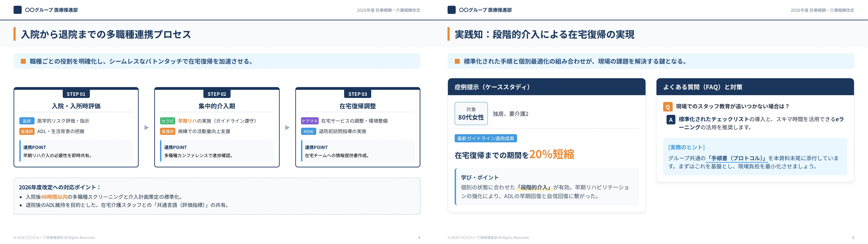Click the copyright footer on the page 4 slide
Viewport: 868px width, 244px height.
pyautogui.click(x=54, y=238)
